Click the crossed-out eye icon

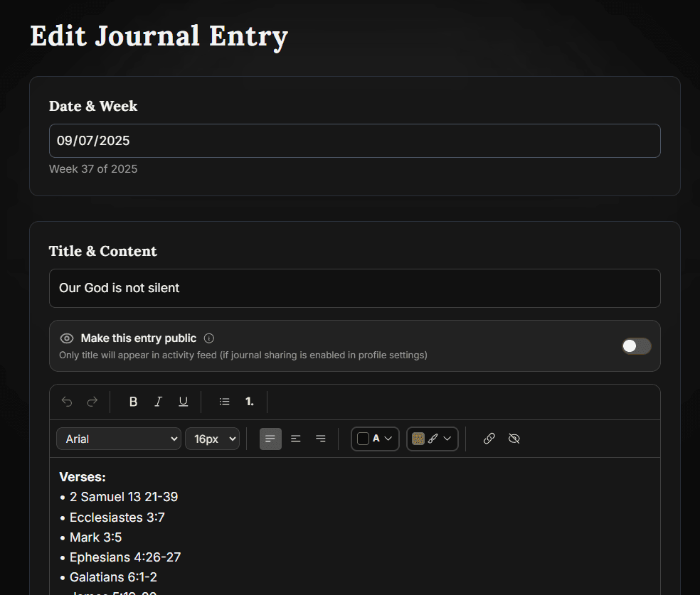pyautogui.click(x=514, y=439)
